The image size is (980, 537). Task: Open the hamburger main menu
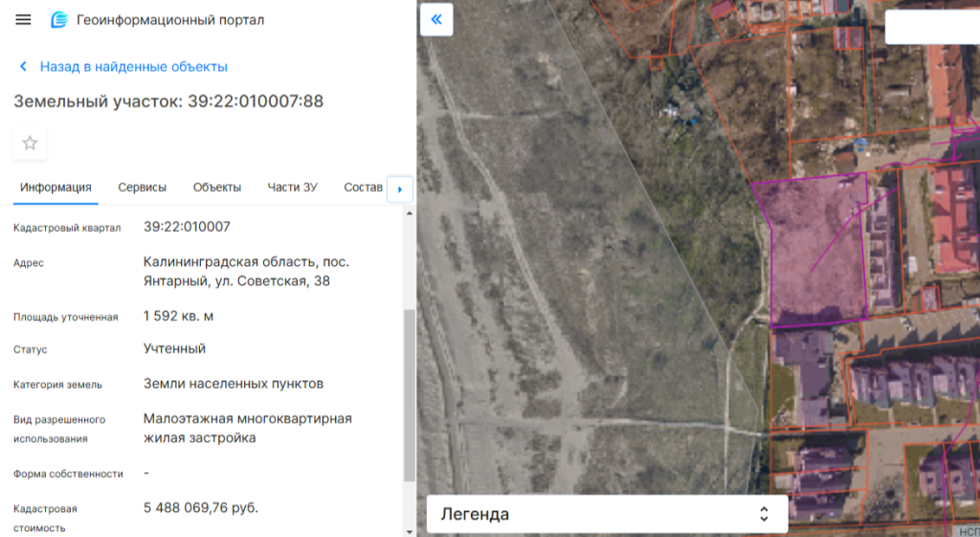pos(23,20)
